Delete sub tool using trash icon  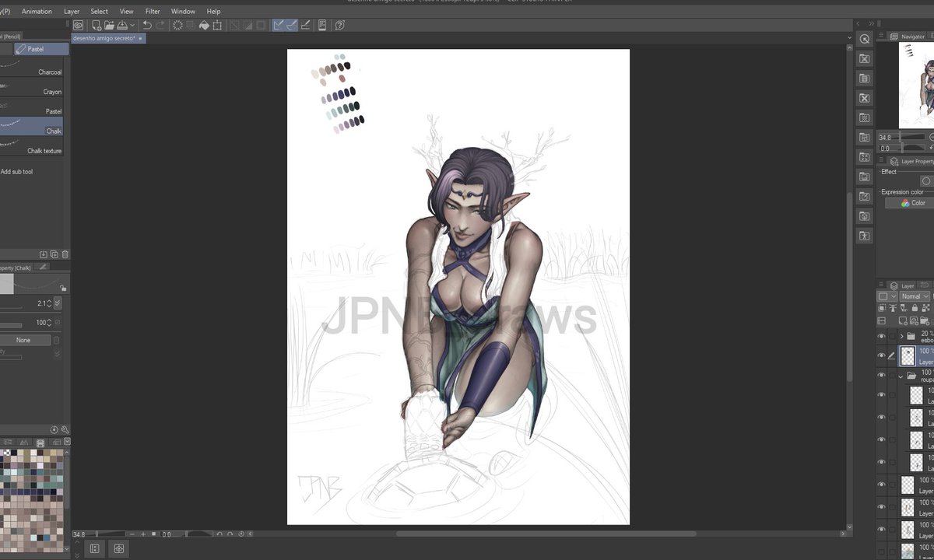pos(65,254)
